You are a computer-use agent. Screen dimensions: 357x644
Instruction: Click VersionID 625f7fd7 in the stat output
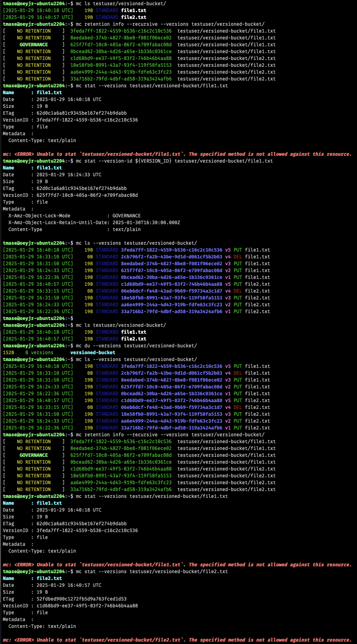87,195
